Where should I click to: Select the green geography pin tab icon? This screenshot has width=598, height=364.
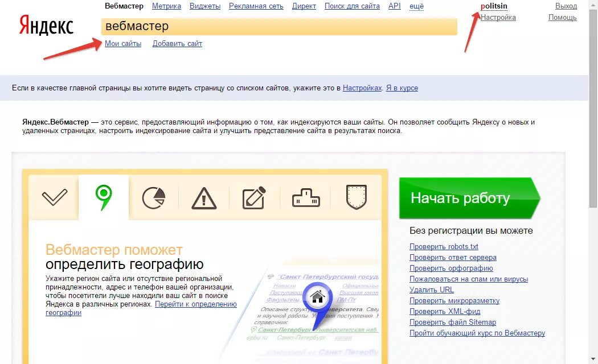(103, 197)
